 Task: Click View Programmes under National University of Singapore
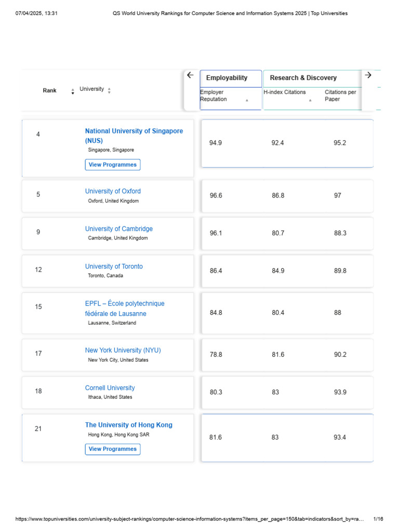click(113, 165)
